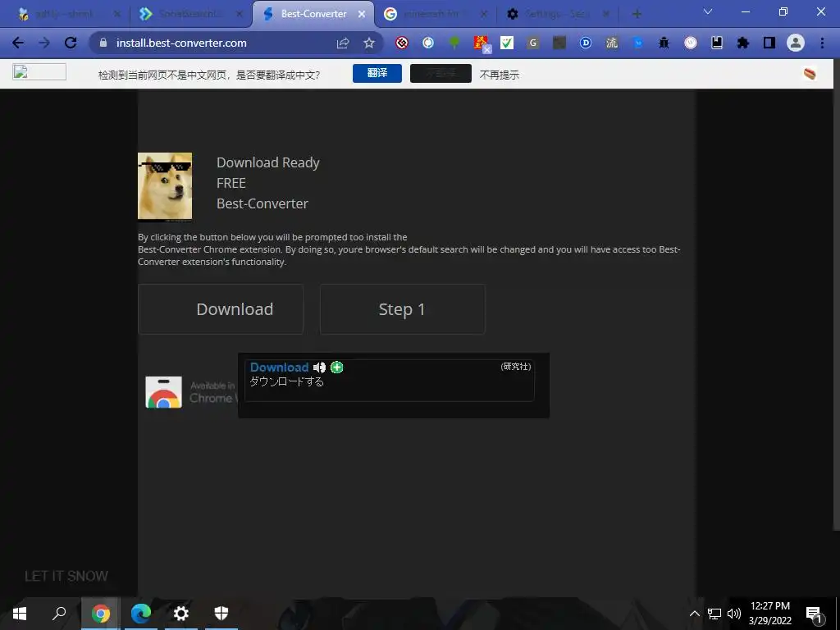The width and height of the screenshot is (840, 630).
Task: Reload the current page
Action: click(71, 43)
